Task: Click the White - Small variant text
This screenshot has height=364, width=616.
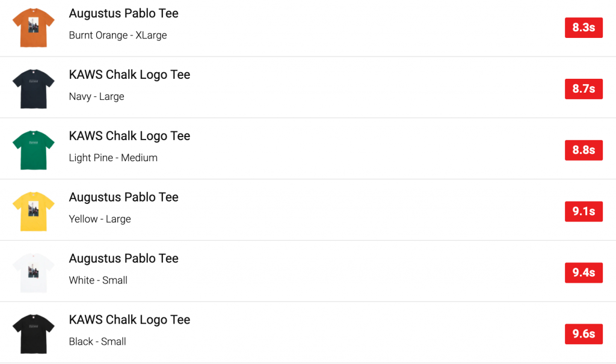Action: [98, 280]
